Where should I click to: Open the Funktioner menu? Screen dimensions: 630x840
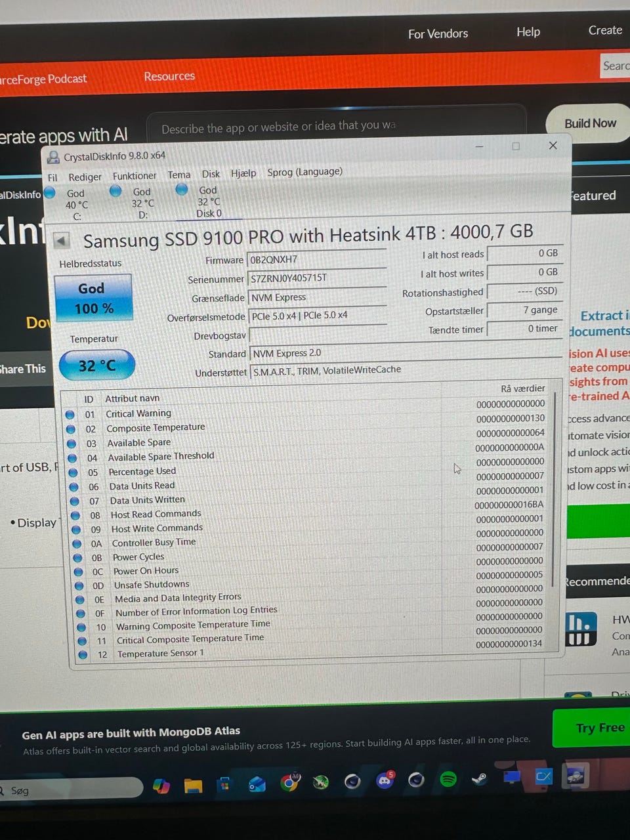tap(135, 176)
